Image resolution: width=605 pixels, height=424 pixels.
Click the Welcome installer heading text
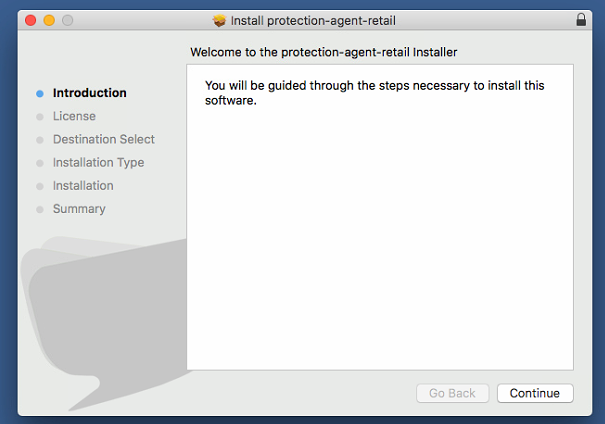tap(324, 52)
